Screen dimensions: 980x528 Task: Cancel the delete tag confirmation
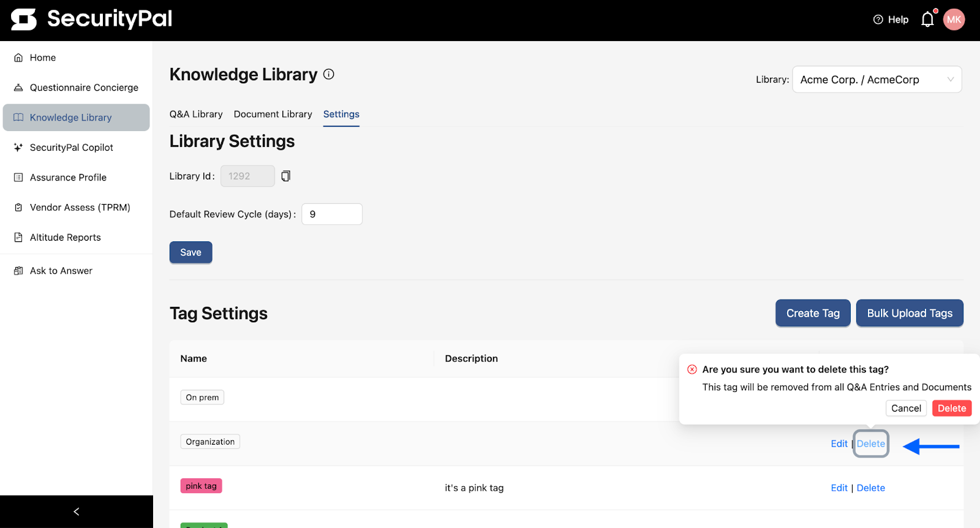[x=906, y=409]
